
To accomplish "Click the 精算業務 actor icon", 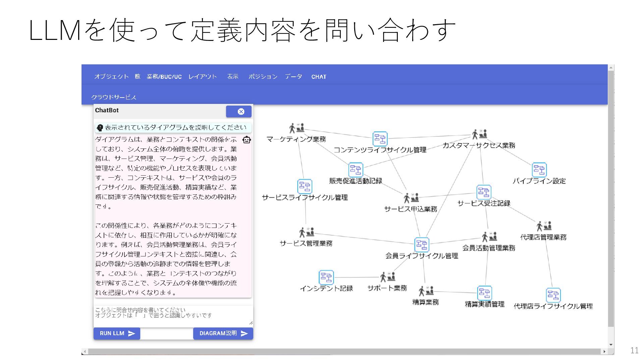I will coord(426,291).
